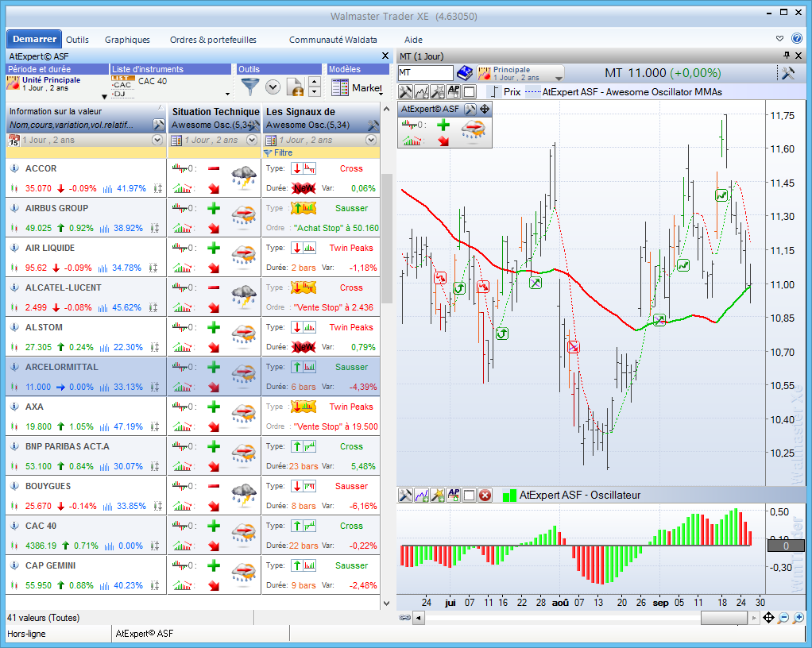Image resolution: width=812 pixels, height=648 pixels.
Task: Open the Ordres & portefeuilles menu
Action: point(213,40)
